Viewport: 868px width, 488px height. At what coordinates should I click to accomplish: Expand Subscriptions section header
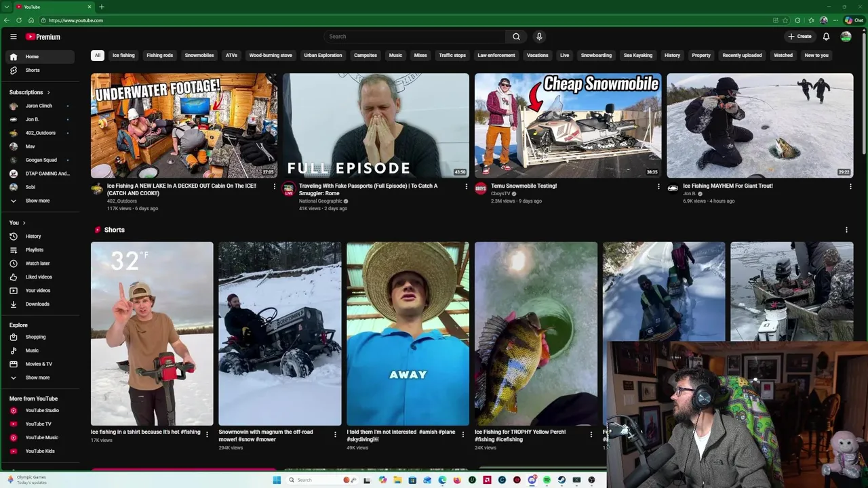pos(30,92)
